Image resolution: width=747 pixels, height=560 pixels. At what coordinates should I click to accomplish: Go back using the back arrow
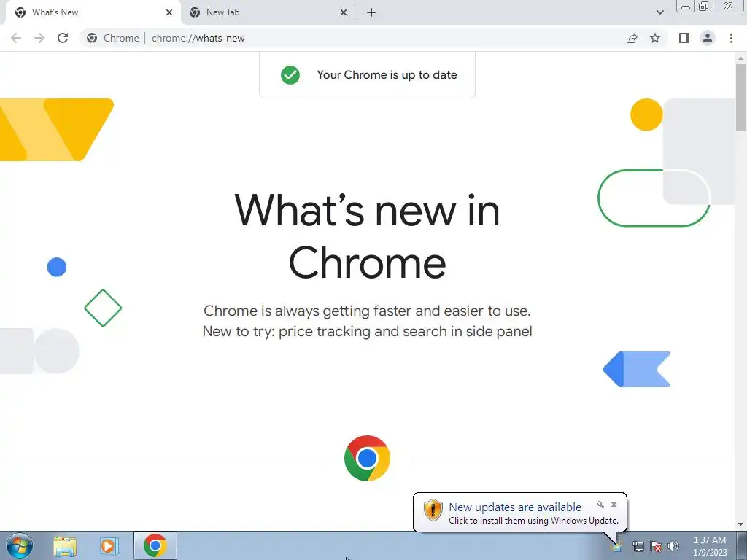click(16, 38)
